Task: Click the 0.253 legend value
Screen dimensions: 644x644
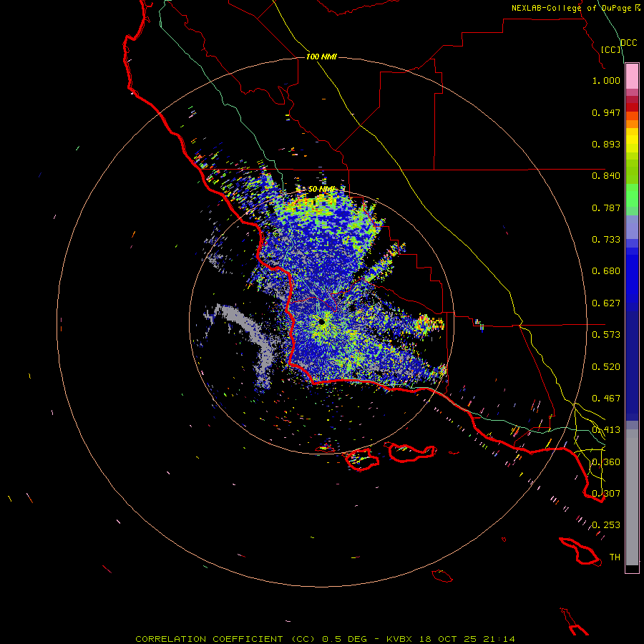Action: pos(606,525)
